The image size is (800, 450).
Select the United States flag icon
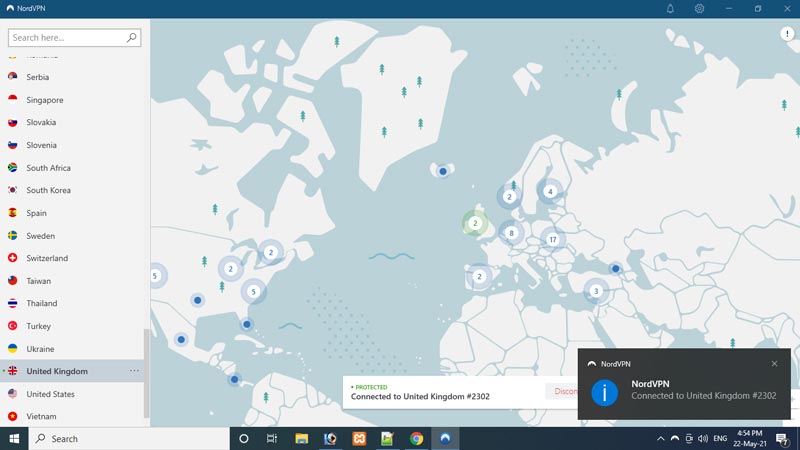pos(13,393)
